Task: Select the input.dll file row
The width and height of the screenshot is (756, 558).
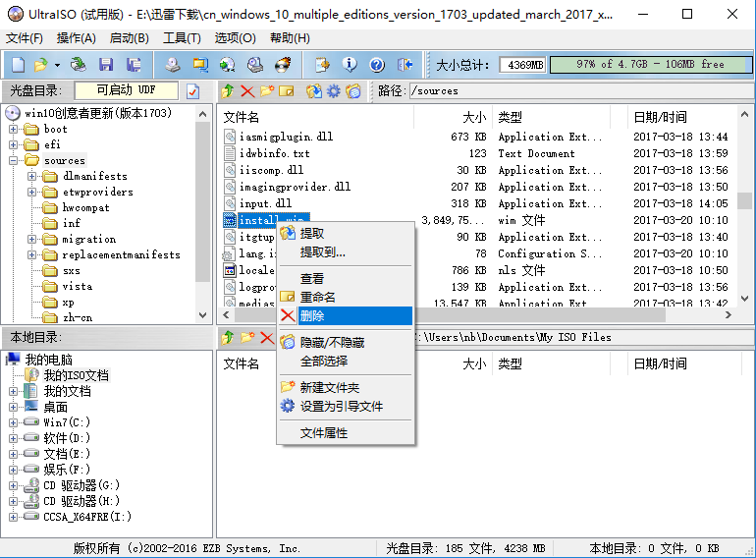Action: point(266,203)
